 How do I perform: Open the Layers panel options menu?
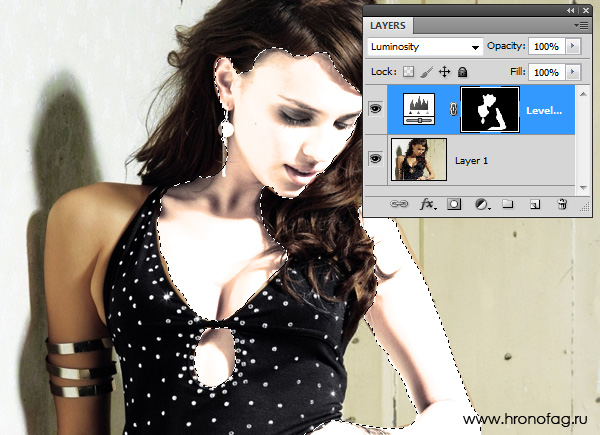pyautogui.click(x=581, y=26)
